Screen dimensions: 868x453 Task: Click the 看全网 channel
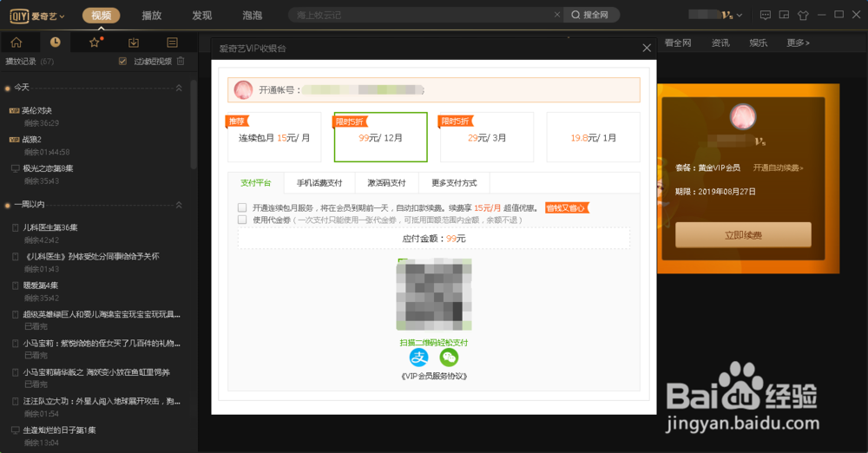point(678,43)
